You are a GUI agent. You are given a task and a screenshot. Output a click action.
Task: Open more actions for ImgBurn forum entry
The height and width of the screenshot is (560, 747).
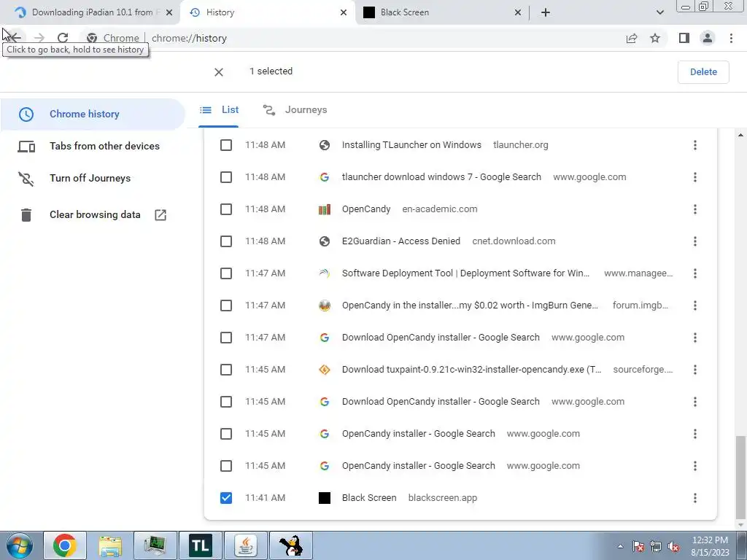[695, 306]
